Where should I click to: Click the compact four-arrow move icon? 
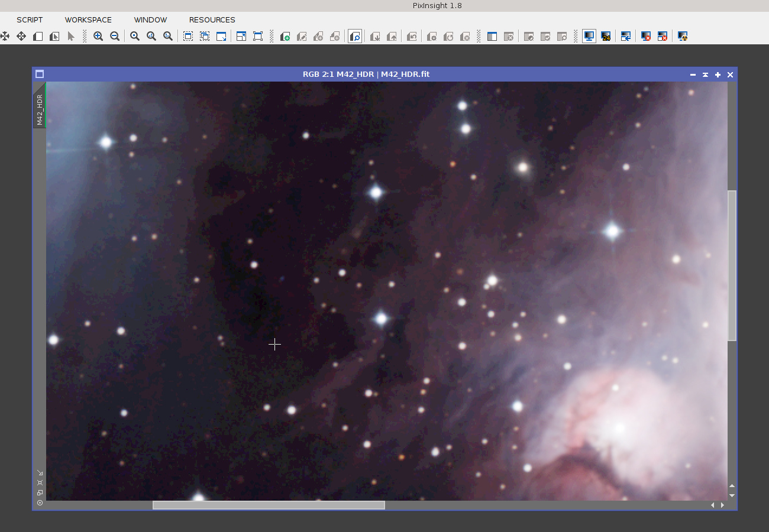[x=5, y=36]
